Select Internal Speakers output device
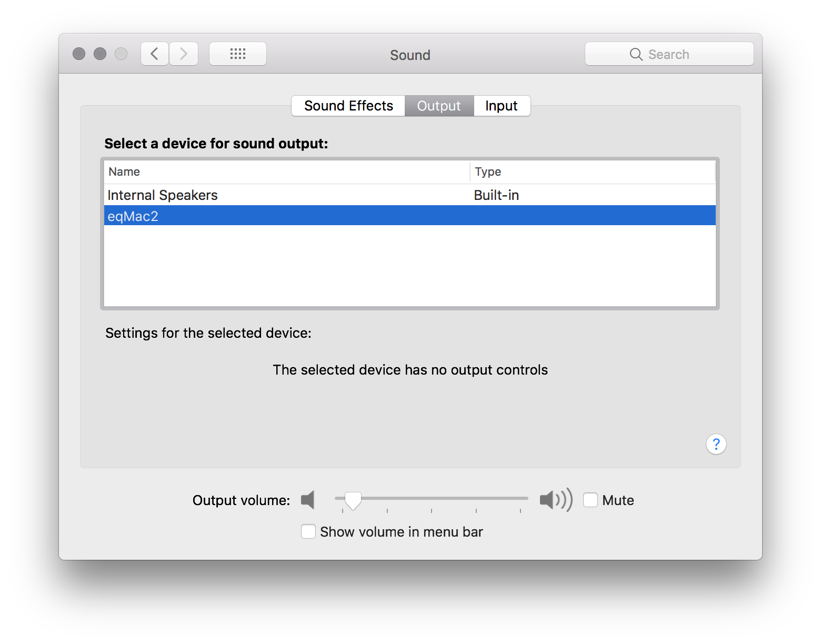The width and height of the screenshot is (821, 644). click(x=410, y=195)
